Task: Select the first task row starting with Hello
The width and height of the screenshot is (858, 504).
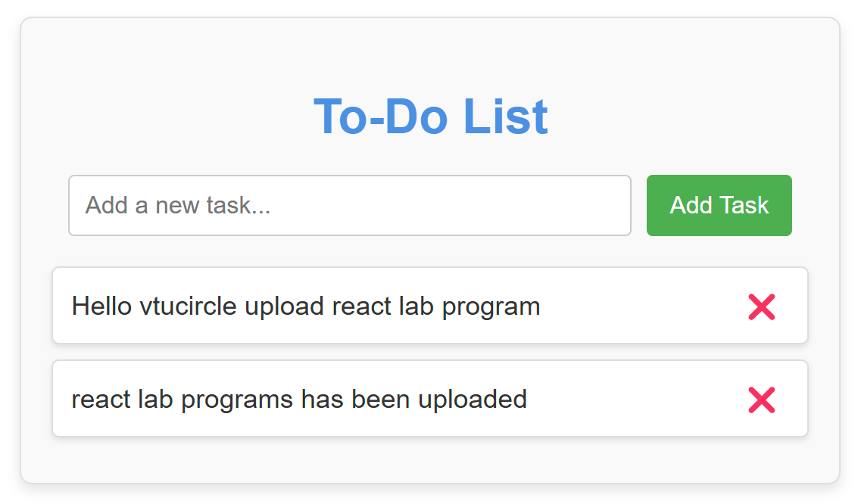Action: 430,306
